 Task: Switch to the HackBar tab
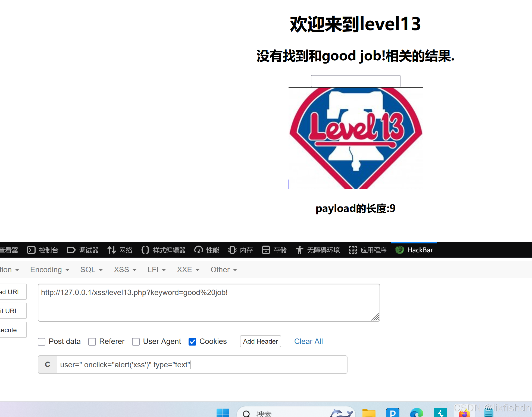(x=414, y=250)
